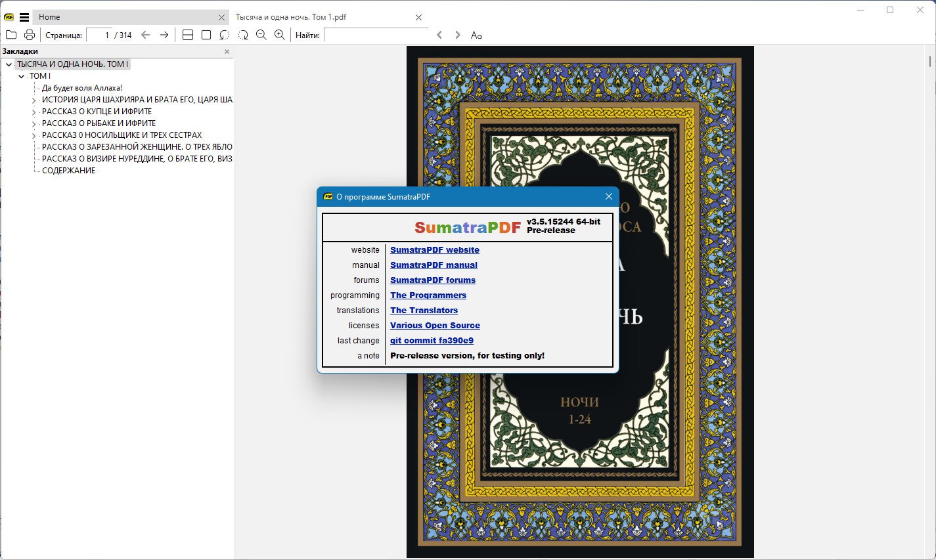Select ТЫСЯЧА И ОДНА НОЧЬ. ТОМ I root bookmark
936x560 pixels.
[x=73, y=64]
